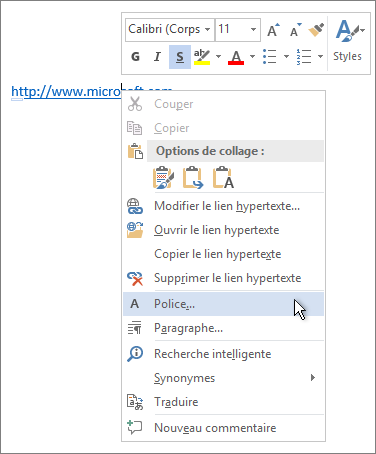This screenshot has width=376, height=454.
Task: Choose Recherche intelligente
Action: pyautogui.click(x=223, y=354)
